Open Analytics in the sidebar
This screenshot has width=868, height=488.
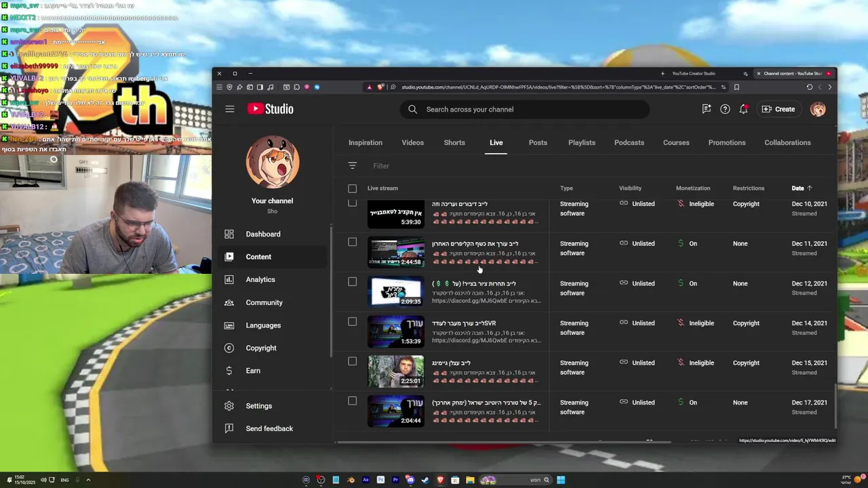tap(260, 279)
